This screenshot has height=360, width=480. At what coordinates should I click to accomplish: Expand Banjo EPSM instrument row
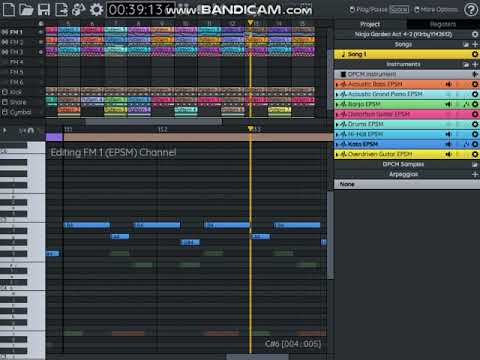click(x=337, y=105)
